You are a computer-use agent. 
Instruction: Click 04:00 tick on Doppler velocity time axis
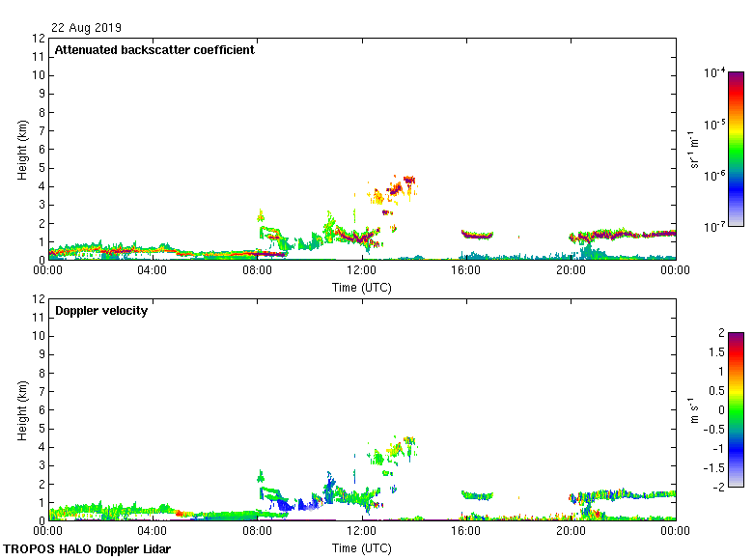point(153,532)
